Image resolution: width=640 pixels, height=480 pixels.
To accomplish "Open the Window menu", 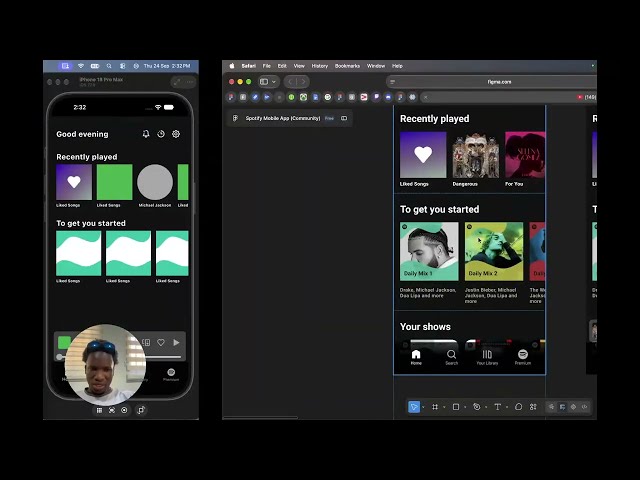I will pos(376,66).
